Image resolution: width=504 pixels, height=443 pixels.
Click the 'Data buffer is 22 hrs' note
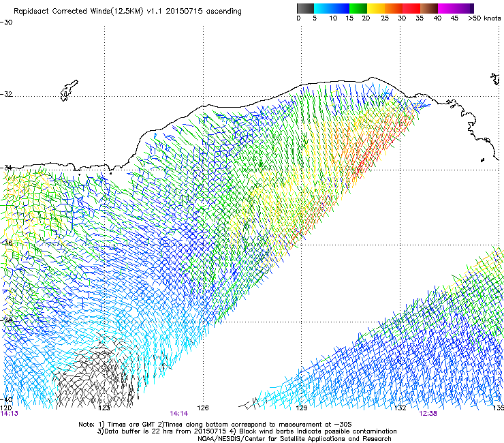[247, 431]
